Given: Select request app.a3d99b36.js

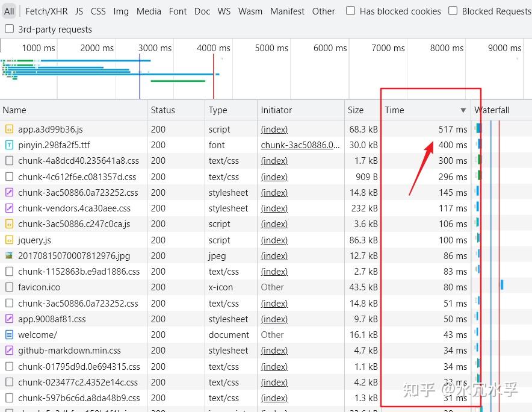Looking at the screenshot, I should [50, 130].
